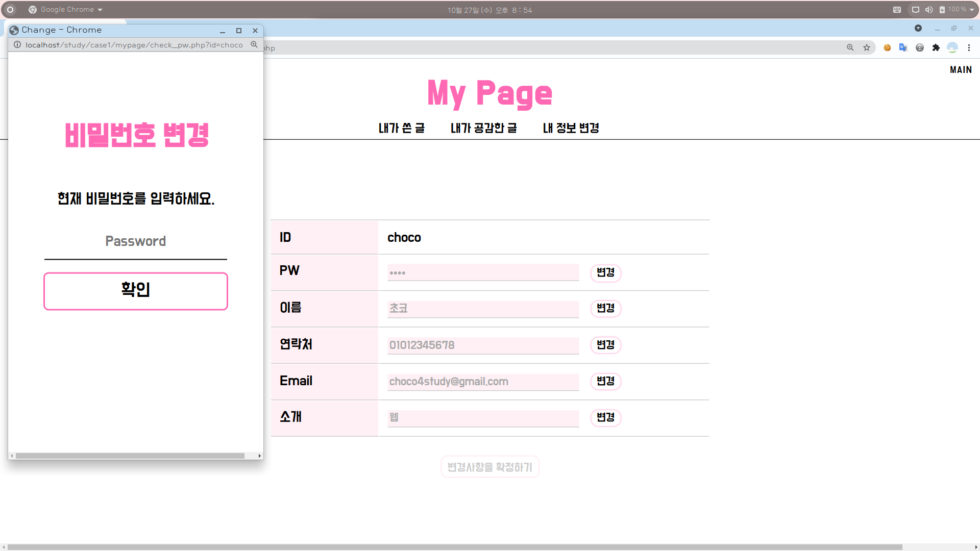This screenshot has width=980, height=551.
Task: Click the gear extension icon
Action: pos(920,47)
